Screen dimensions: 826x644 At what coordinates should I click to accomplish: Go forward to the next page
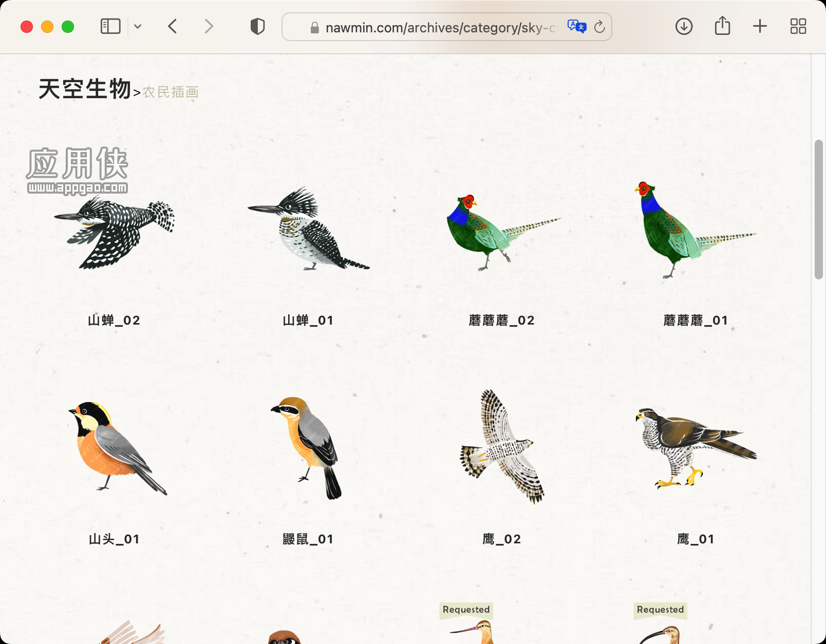209,26
